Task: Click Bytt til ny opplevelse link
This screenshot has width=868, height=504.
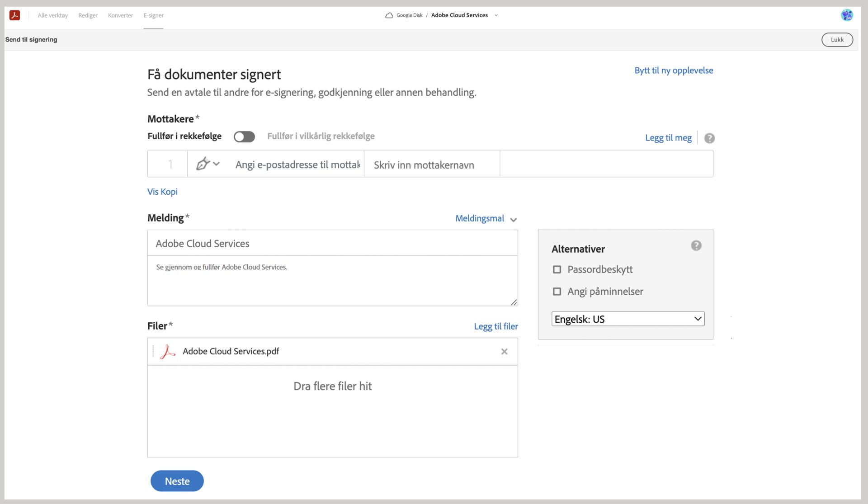Action: (x=674, y=71)
